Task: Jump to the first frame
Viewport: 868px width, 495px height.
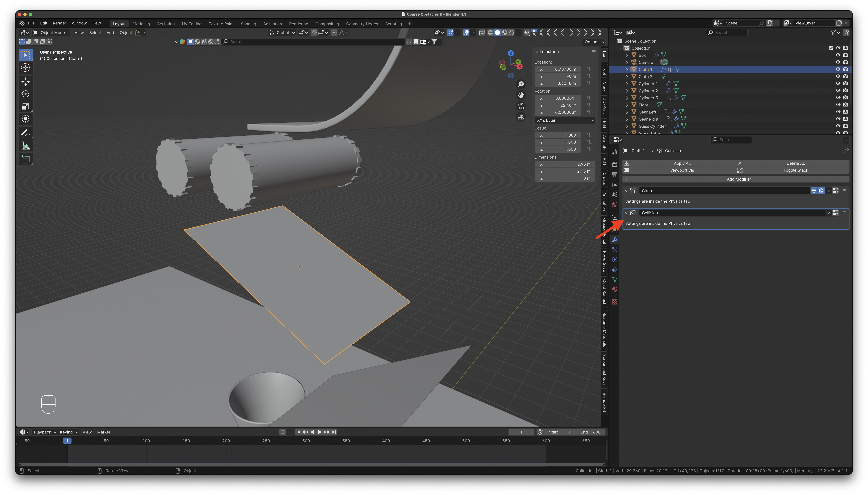Action: (x=298, y=432)
